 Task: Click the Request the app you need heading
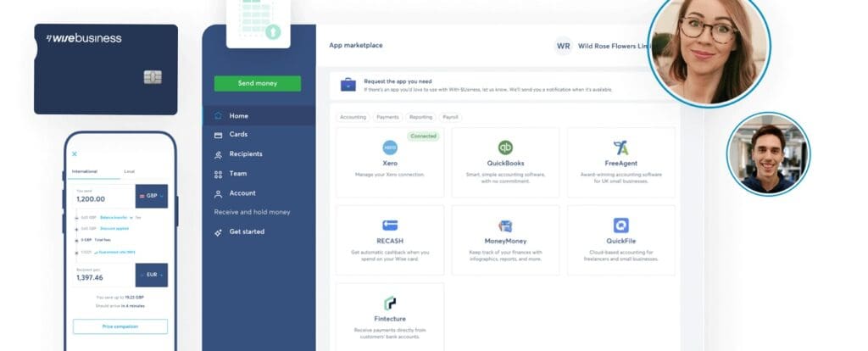point(398,81)
